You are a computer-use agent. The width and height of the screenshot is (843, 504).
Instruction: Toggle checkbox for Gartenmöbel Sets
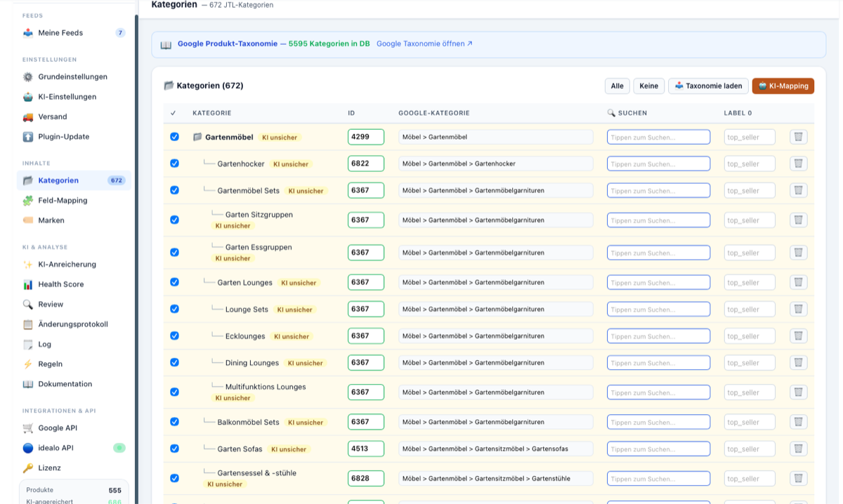point(174,190)
